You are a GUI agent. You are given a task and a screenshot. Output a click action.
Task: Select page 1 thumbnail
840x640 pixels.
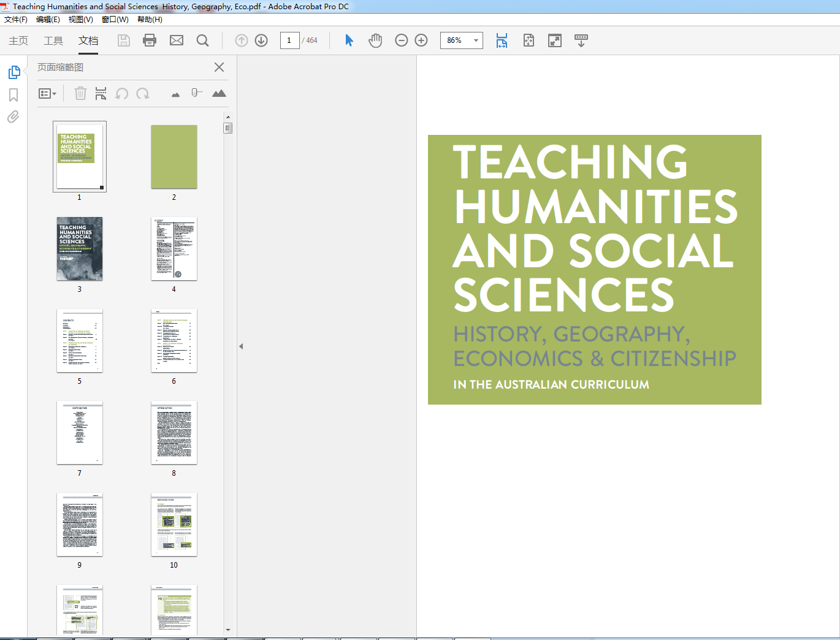pos(80,156)
